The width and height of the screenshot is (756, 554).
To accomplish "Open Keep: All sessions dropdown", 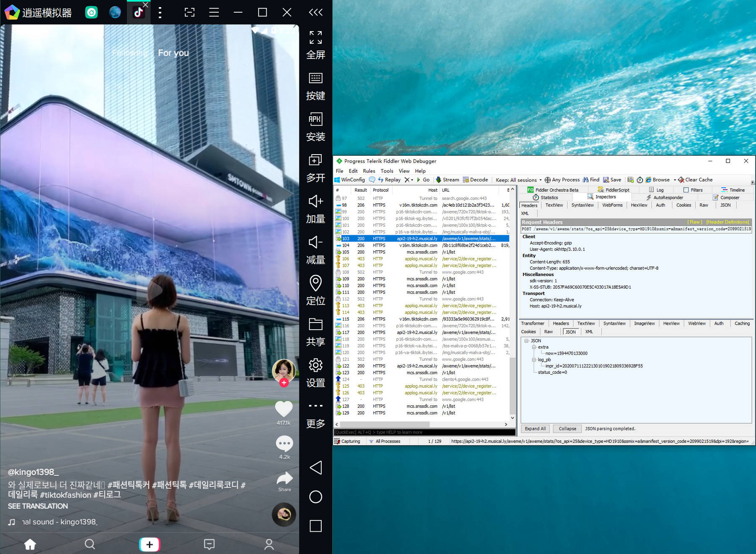I will point(519,180).
